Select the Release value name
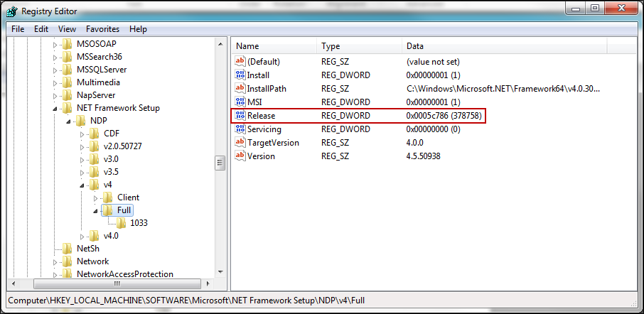644x314 pixels. click(x=261, y=116)
